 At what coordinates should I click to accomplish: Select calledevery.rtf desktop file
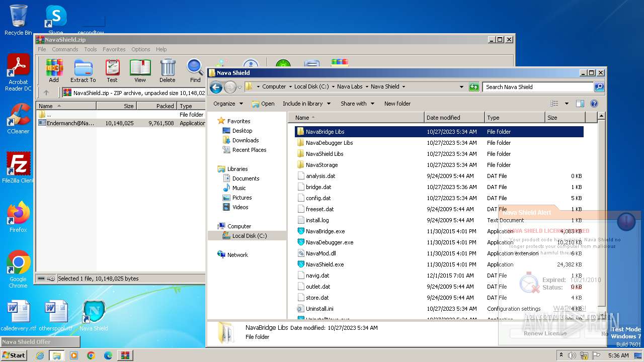pyautogui.click(x=19, y=316)
